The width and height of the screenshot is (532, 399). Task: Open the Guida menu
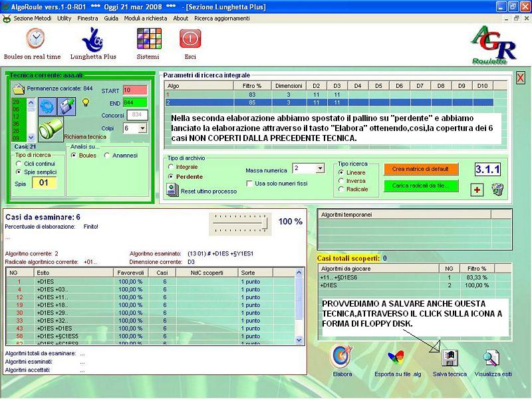pos(111,19)
